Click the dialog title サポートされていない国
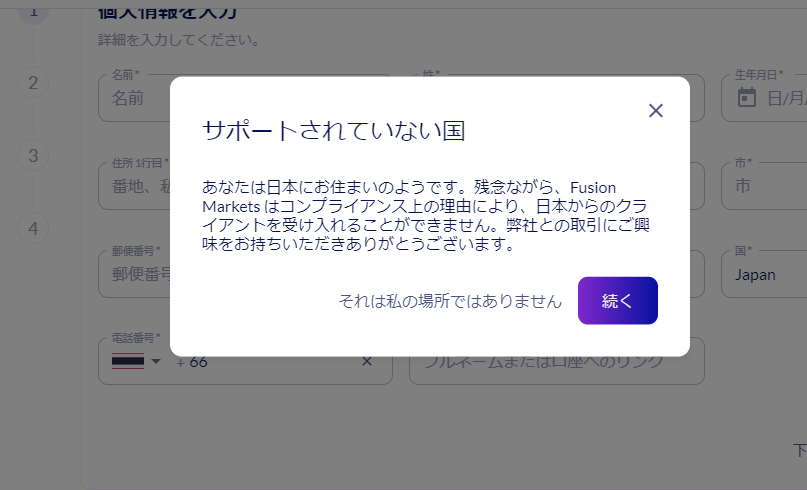This screenshot has height=490, width=807. click(334, 131)
